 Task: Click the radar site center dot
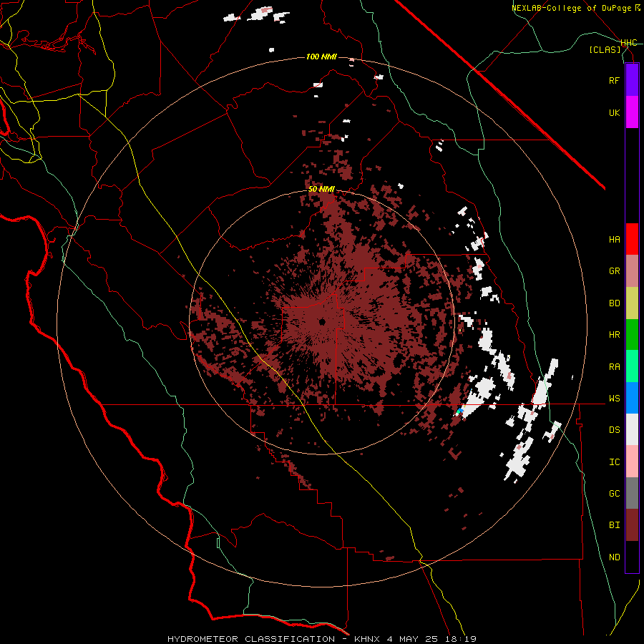pos(322,321)
